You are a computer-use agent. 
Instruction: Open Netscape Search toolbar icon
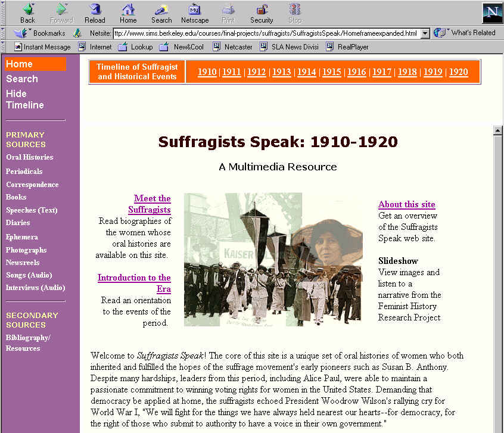(161, 10)
